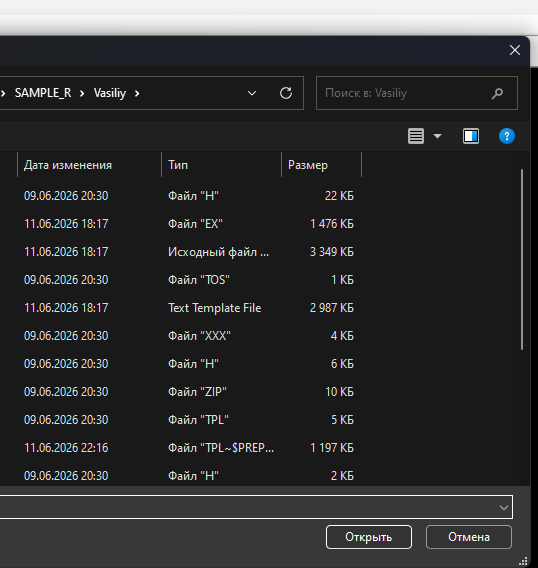Viewport: 538px width, 568px height.
Task: Click the chevron after SAMPLE_R in path
Action: point(82,93)
